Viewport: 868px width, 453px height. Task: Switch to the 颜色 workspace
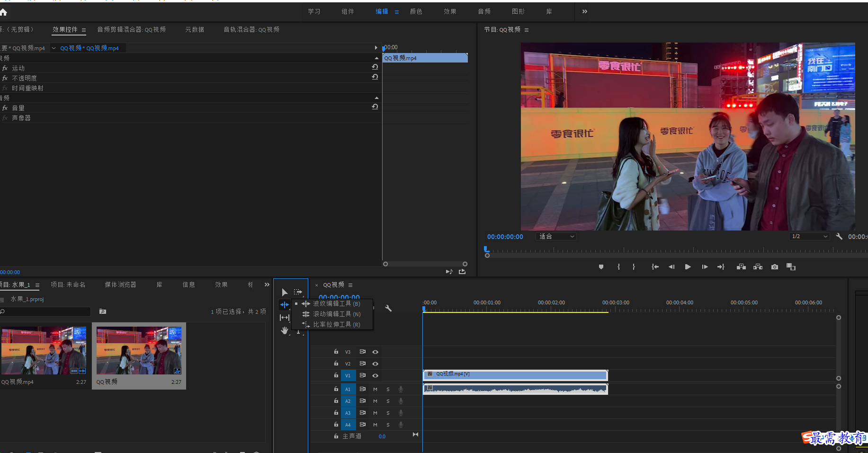(x=416, y=11)
